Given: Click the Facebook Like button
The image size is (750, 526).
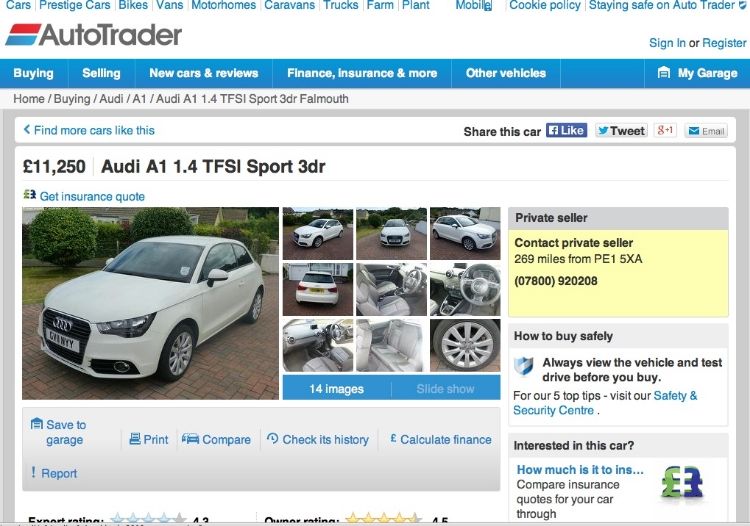Looking at the screenshot, I should 566,131.
